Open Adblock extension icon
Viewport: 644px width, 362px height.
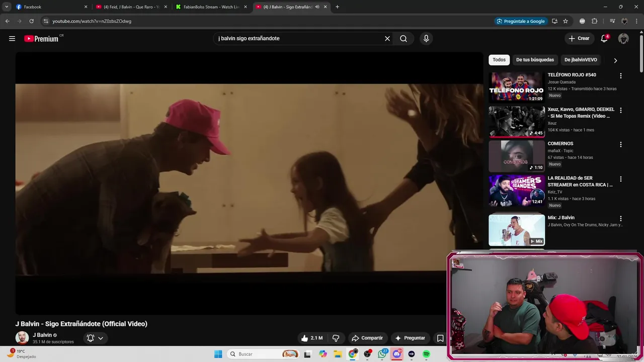(x=582, y=21)
